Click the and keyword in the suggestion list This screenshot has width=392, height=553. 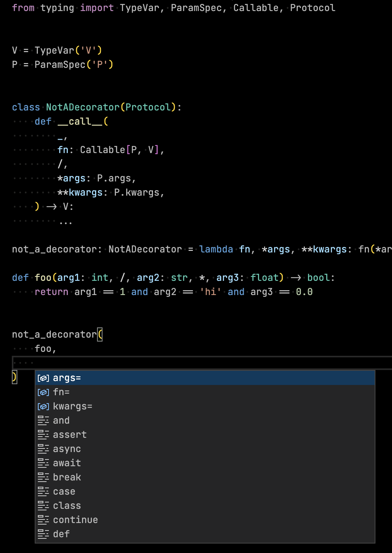coord(61,420)
